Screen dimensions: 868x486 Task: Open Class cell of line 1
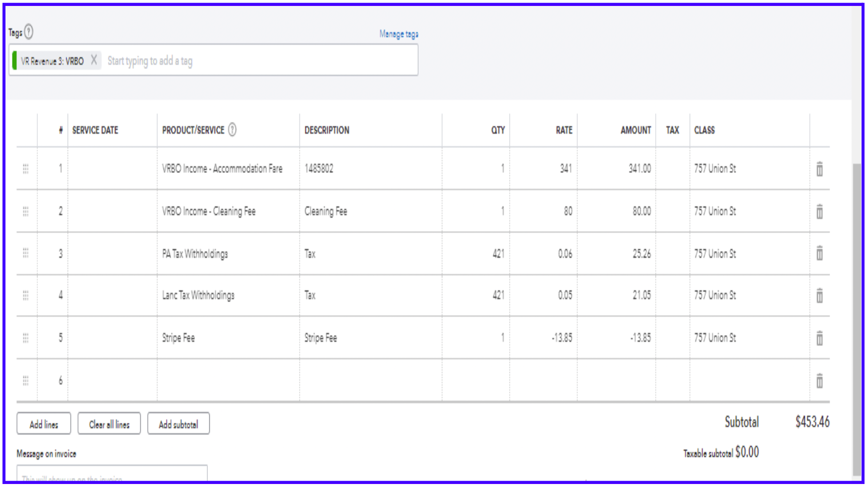(748, 169)
